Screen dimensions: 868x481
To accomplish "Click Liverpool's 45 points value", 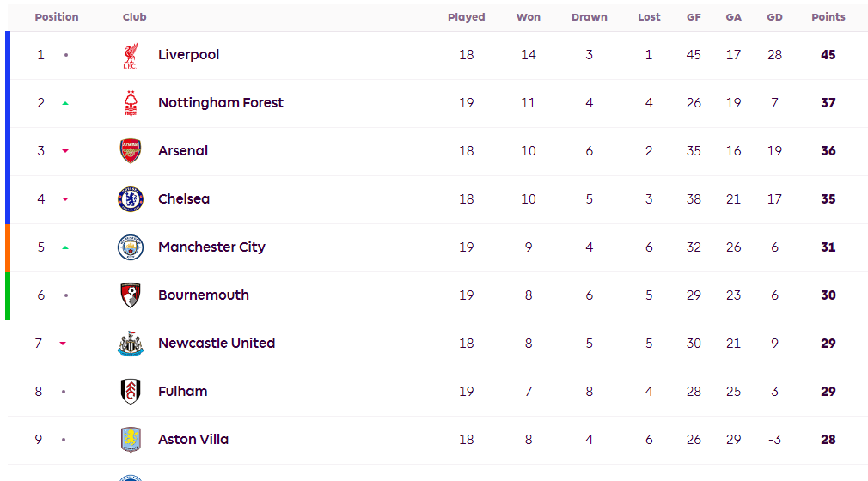I will 828,55.
